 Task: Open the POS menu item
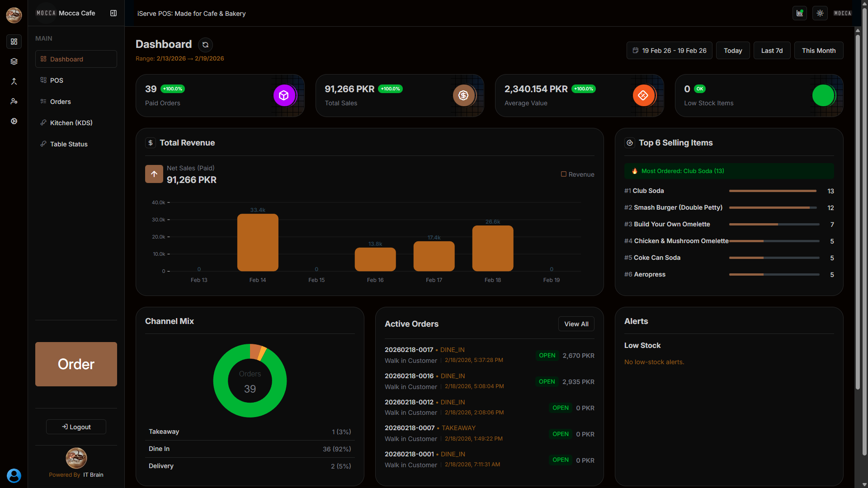57,80
